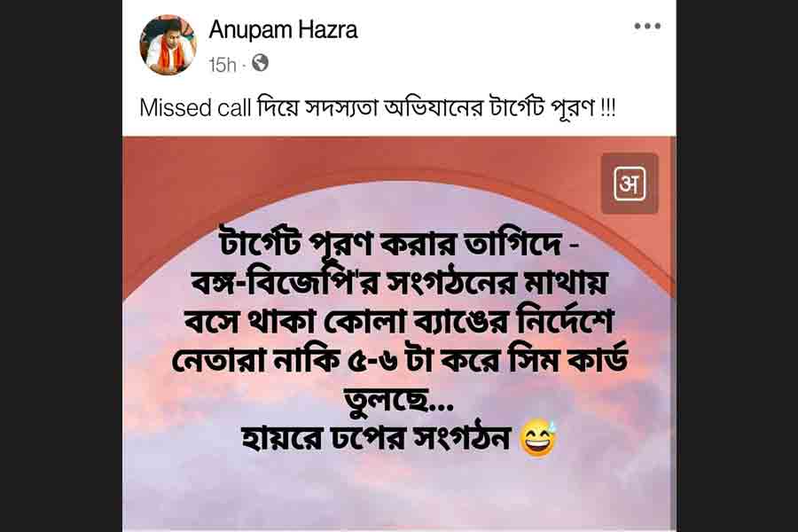Click the globe public audience icon

click(260, 63)
